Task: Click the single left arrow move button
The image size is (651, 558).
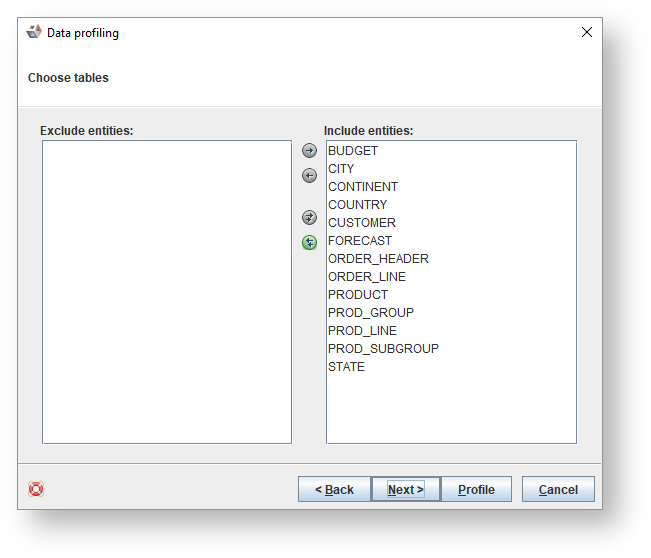Action: 310,176
